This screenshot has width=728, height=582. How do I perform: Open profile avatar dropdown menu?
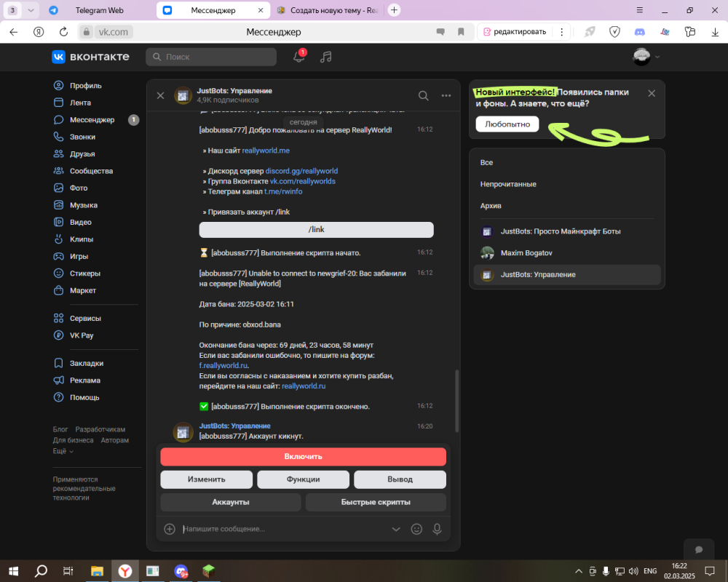point(646,57)
